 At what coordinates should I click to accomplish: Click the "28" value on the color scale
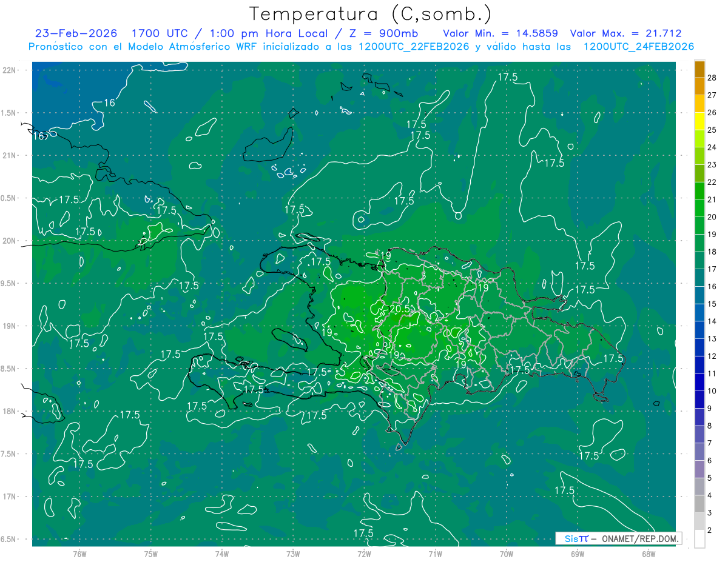coord(712,78)
